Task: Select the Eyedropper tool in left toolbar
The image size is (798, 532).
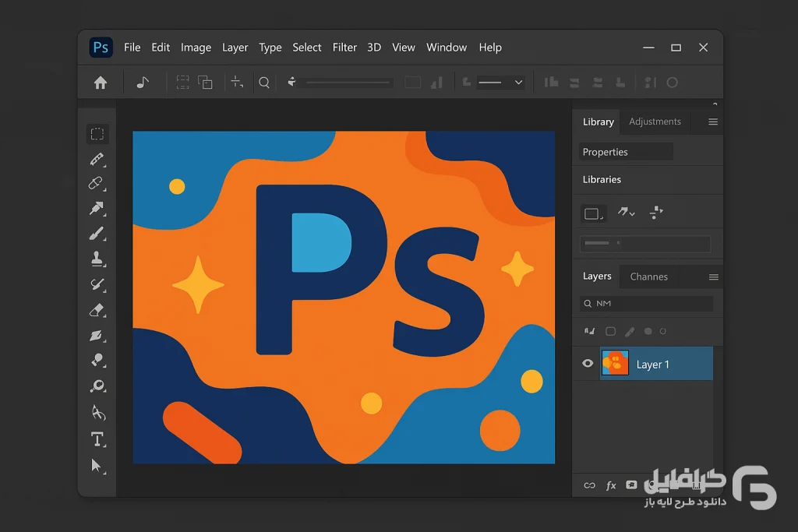Action: tap(97, 159)
